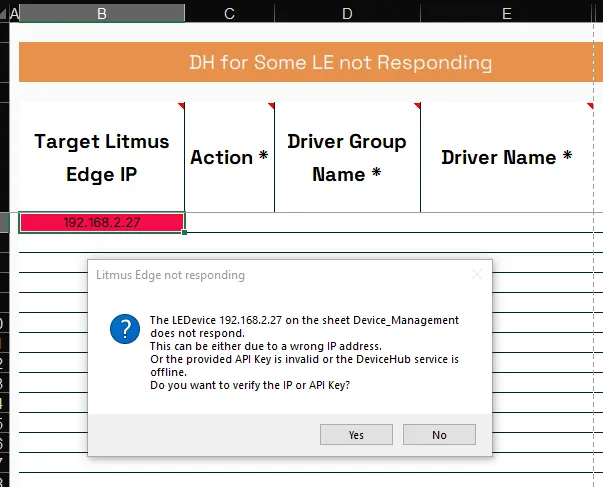
Task: Select column D header
Action: click(x=347, y=13)
